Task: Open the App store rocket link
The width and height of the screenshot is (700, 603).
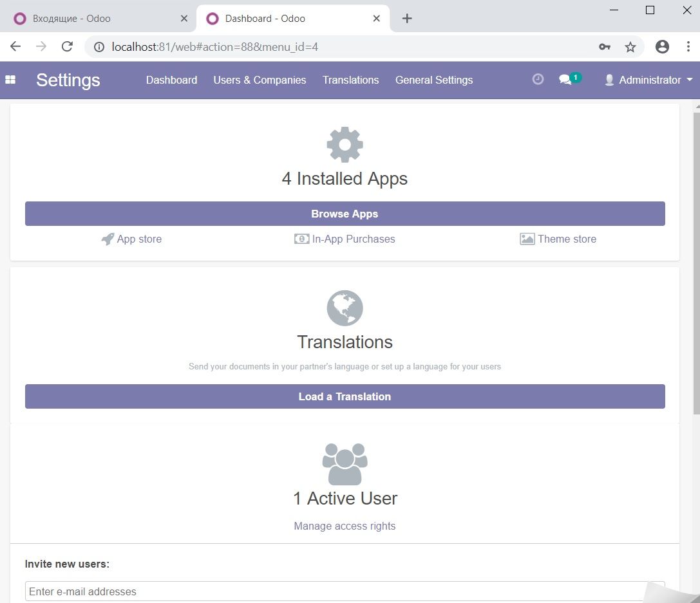Action: (x=131, y=239)
